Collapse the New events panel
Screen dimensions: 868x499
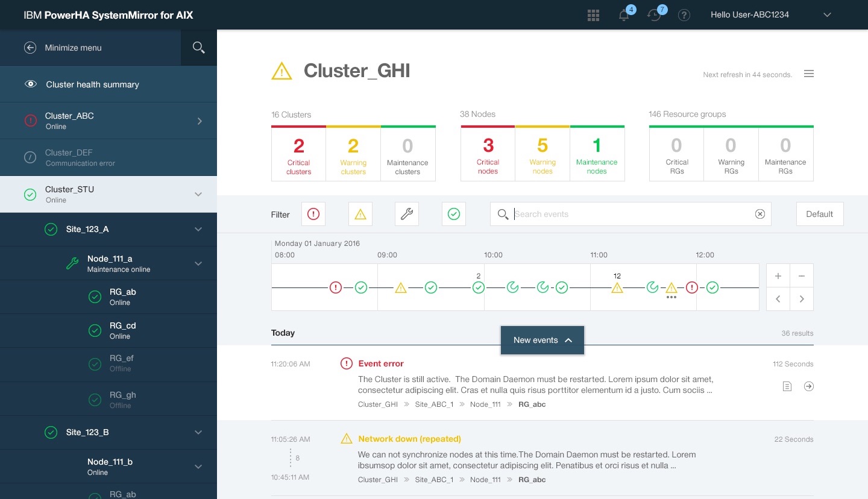tap(542, 340)
